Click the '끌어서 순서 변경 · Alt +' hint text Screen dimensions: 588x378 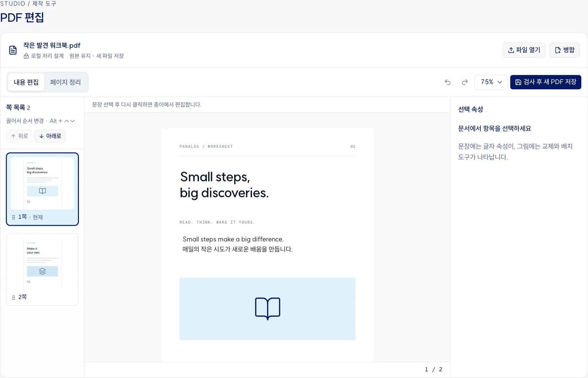click(x=34, y=121)
